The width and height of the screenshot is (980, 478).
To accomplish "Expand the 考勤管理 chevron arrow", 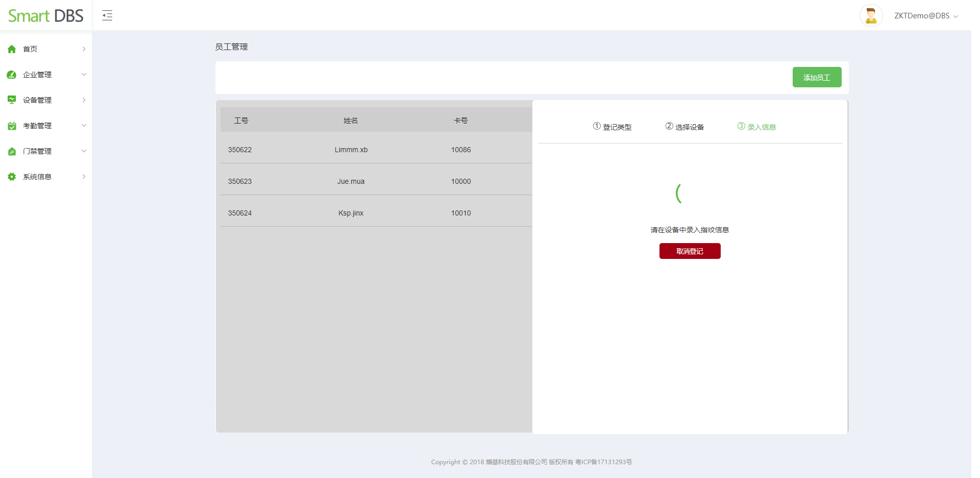I will tap(84, 126).
